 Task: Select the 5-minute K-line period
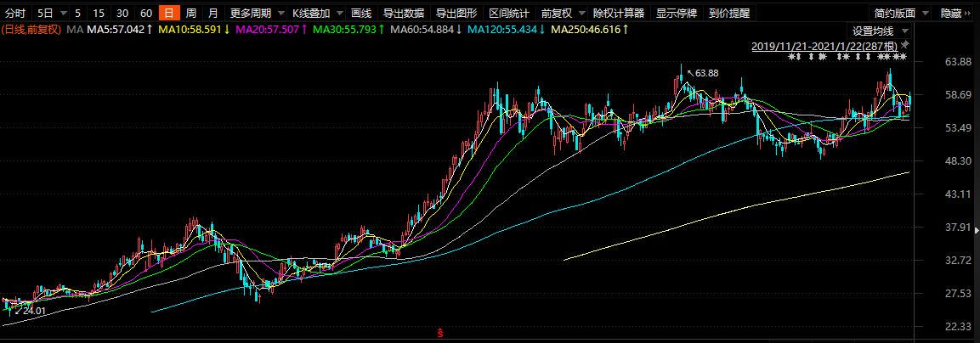pyautogui.click(x=77, y=13)
